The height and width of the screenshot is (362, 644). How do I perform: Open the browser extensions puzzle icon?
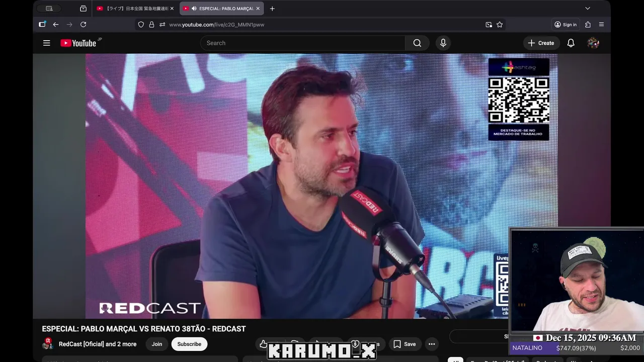click(x=588, y=24)
